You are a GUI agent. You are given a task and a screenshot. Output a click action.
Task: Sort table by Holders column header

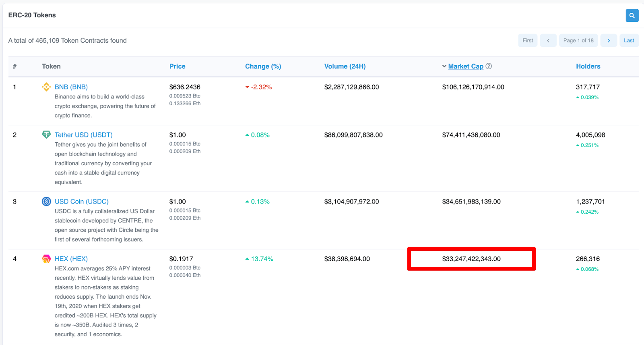click(x=588, y=67)
